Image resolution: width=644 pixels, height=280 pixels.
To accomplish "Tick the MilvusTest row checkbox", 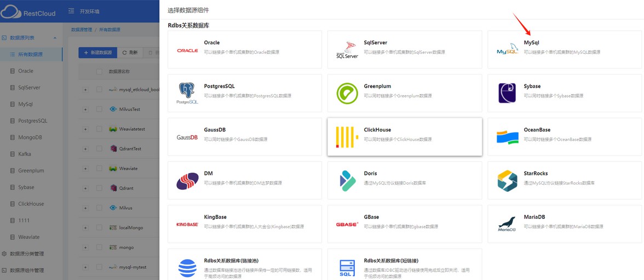I will [x=99, y=109].
